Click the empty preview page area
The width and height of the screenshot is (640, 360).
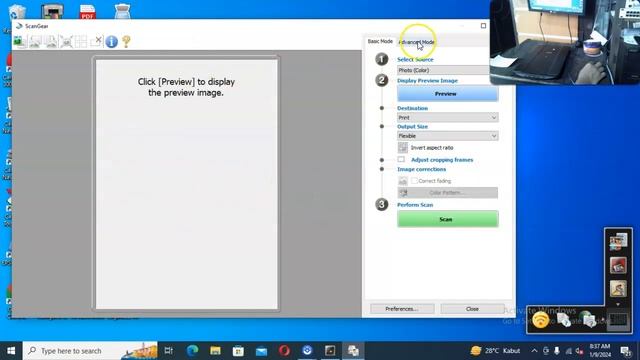(x=187, y=184)
